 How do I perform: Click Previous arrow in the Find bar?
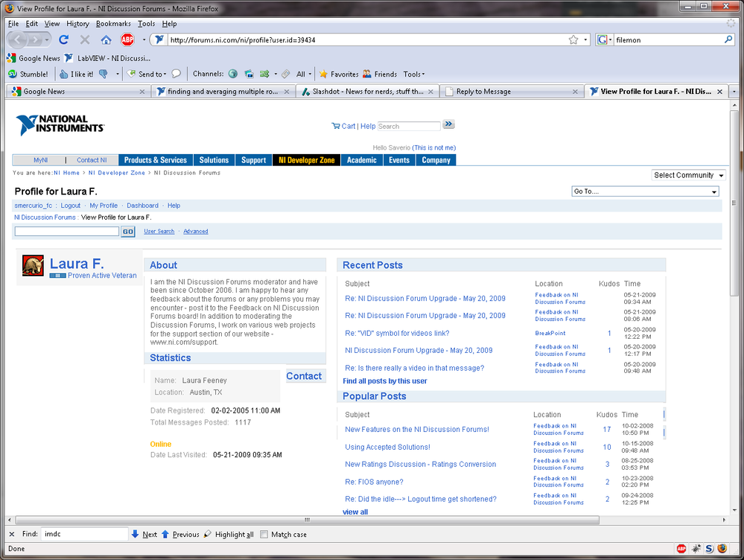181,535
